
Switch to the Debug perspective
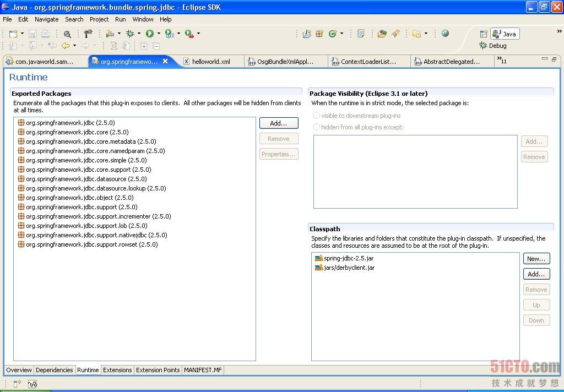point(493,46)
